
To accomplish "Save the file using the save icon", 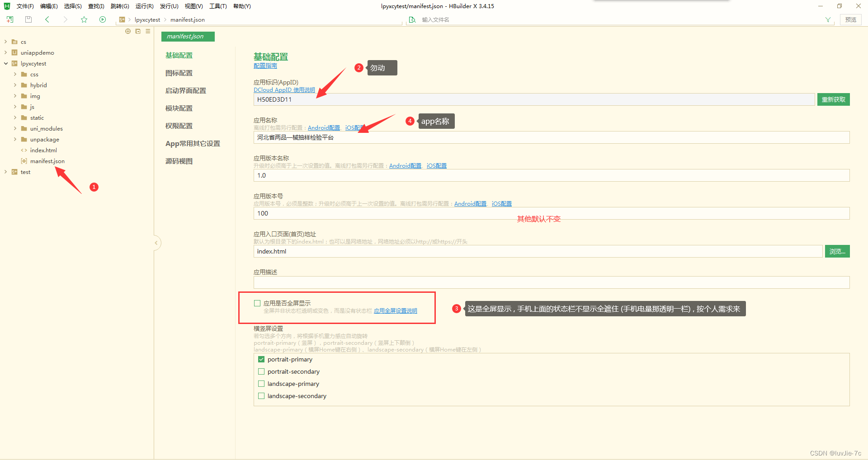I will pos(28,19).
